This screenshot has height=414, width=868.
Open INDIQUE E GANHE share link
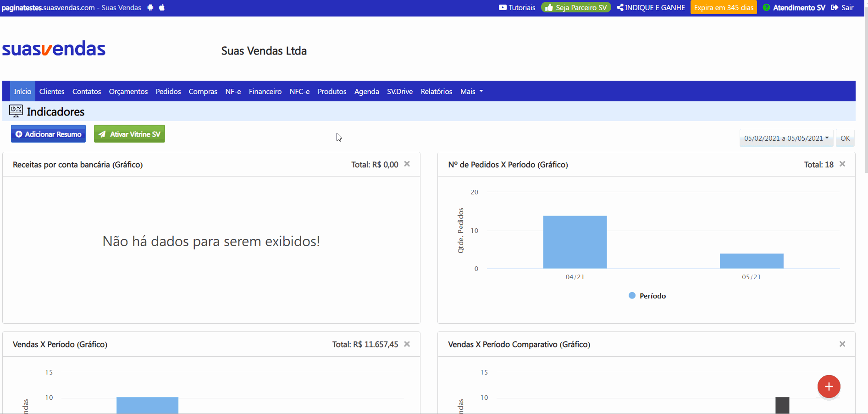[x=651, y=7]
